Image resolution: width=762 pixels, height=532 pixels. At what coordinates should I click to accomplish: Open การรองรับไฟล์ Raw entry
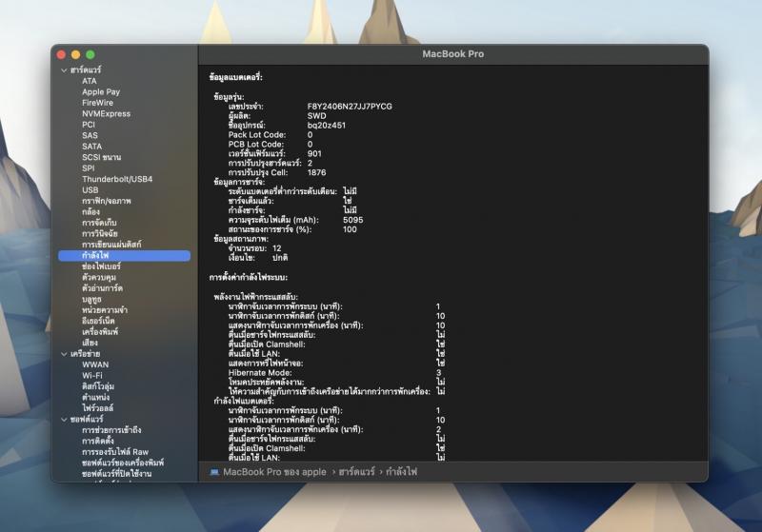pos(115,452)
